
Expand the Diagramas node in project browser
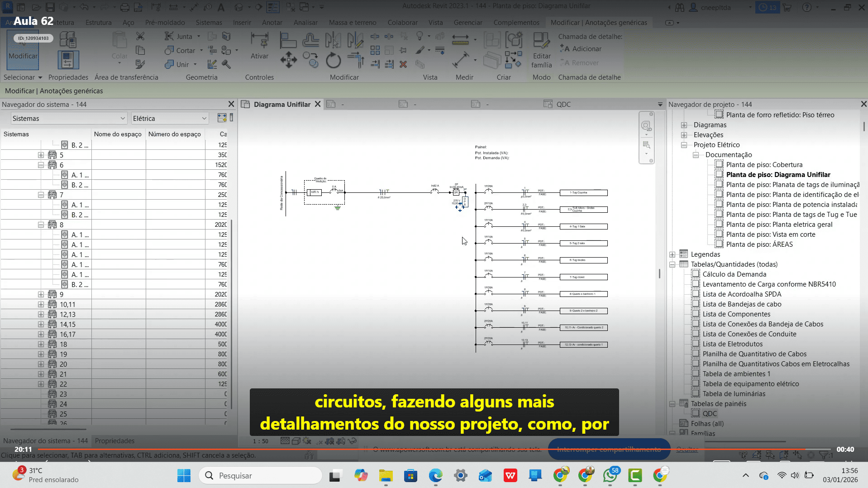[684, 125]
